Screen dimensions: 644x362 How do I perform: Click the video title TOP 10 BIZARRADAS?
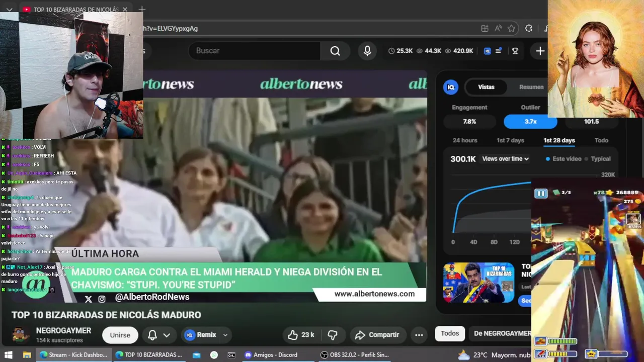click(x=106, y=315)
